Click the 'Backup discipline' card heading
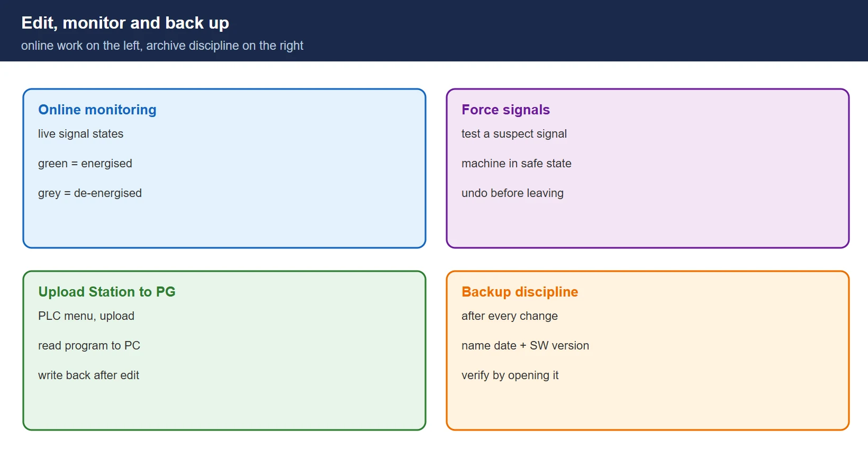The height and width of the screenshot is (466, 868). point(520,292)
